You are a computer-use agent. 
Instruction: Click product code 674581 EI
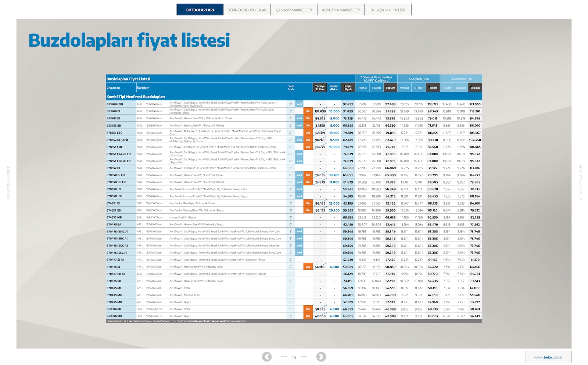coord(113,203)
